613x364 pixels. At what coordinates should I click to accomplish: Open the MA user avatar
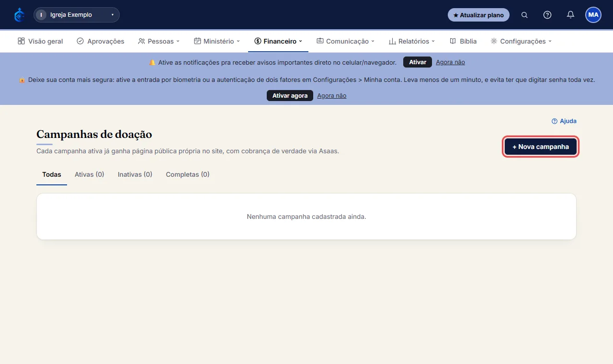pyautogui.click(x=593, y=15)
